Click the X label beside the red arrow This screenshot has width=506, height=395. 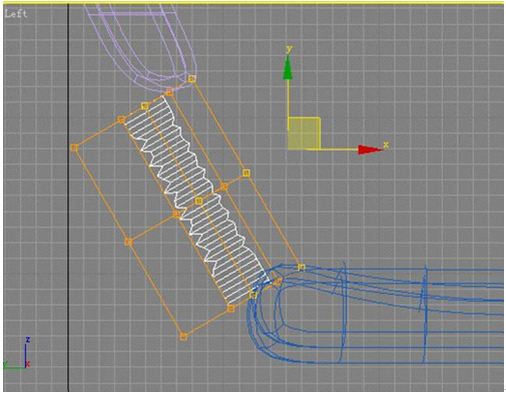pos(386,145)
